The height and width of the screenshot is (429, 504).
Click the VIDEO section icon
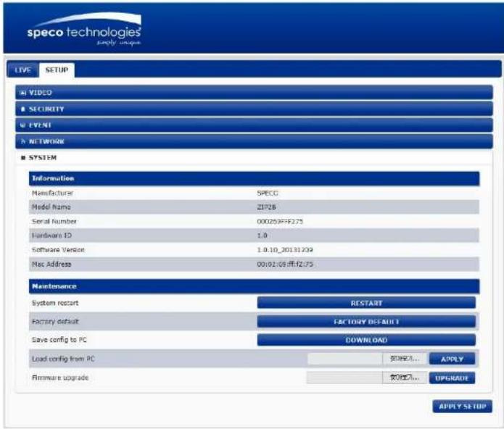click(x=22, y=93)
